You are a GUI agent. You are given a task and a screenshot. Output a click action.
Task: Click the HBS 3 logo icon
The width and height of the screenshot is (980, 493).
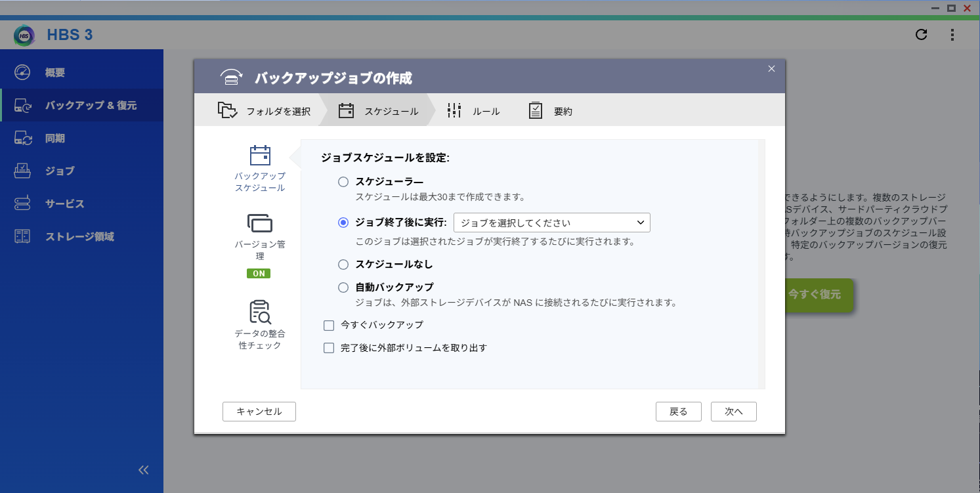[x=24, y=35]
